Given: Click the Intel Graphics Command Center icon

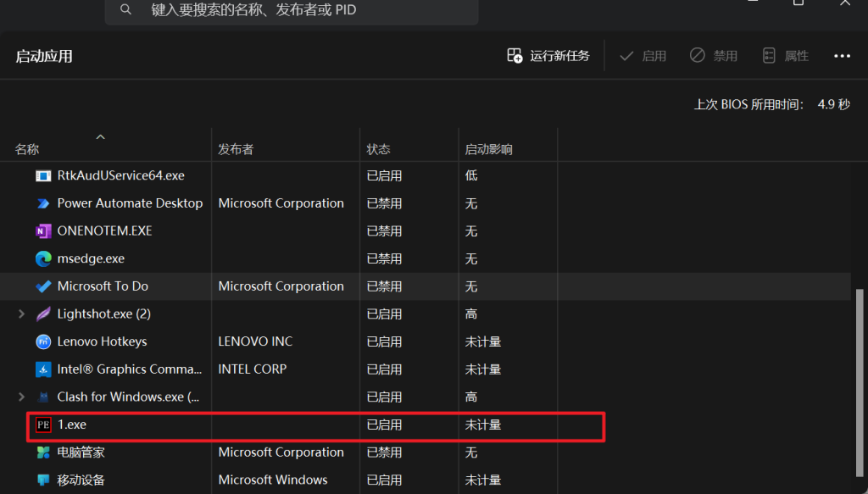Looking at the screenshot, I should (43, 369).
